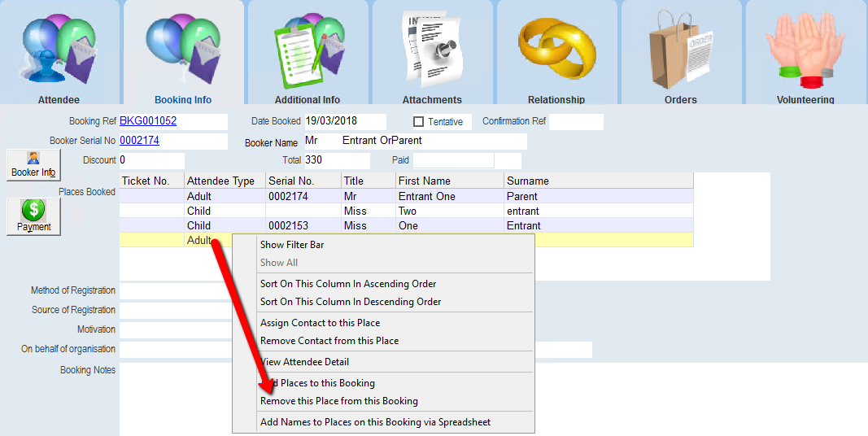The image size is (868, 436).
Task: Open the Relationship gold rings icon
Action: click(x=556, y=49)
